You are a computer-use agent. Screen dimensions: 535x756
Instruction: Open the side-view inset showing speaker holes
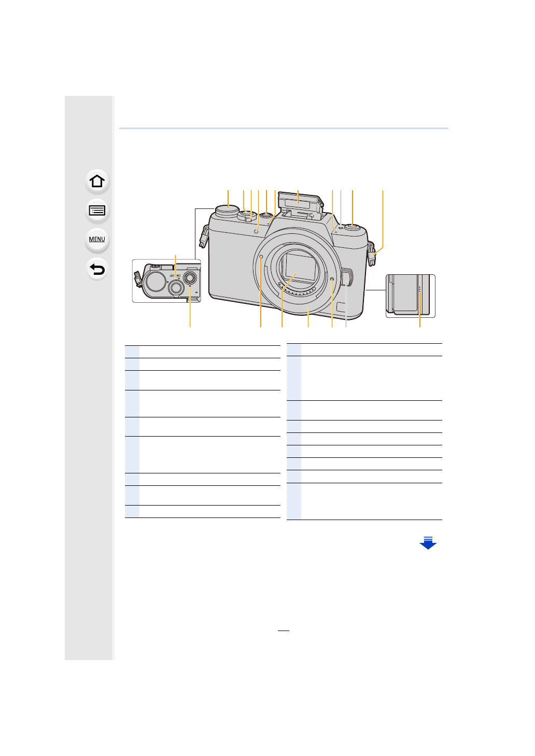coord(410,296)
